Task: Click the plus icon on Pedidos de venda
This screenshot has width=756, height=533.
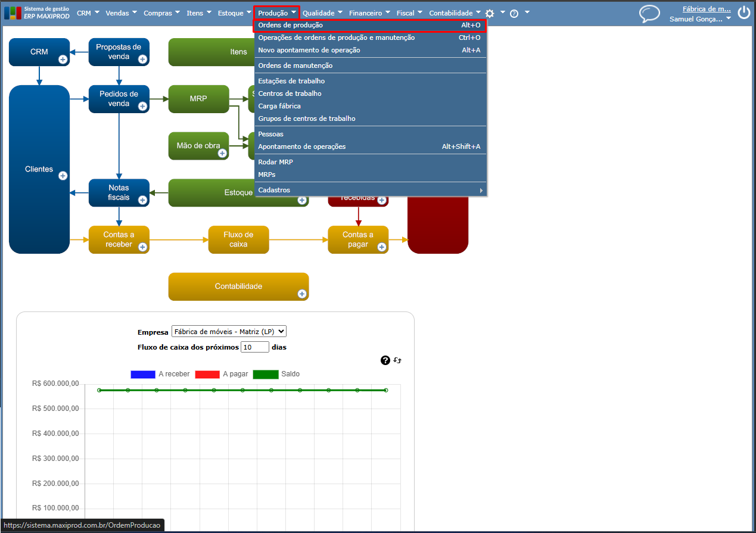Action: pos(142,106)
